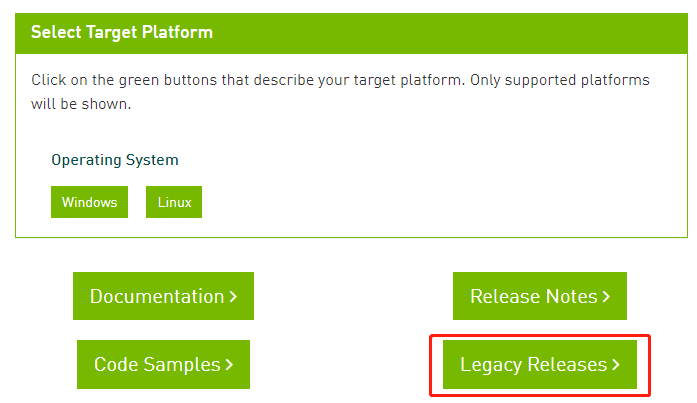Click the chevron arrow on Documentation
697x403 pixels.
tap(233, 297)
